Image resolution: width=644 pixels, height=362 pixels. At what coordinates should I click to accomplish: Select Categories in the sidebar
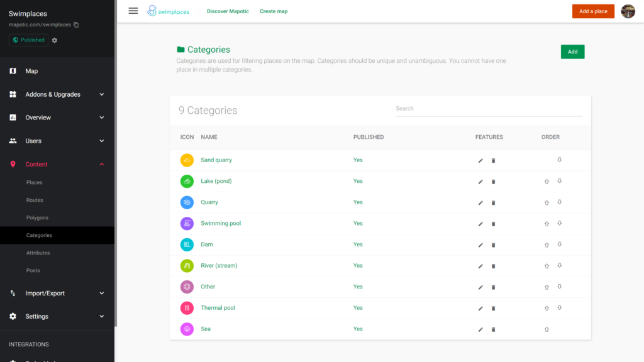pyautogui.click(x=57, y=235)
